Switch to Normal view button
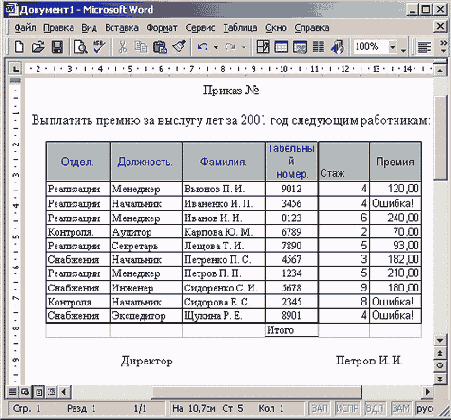Image resolution: width=451 pixels, height=420 pixels. (x=12, y=392)
